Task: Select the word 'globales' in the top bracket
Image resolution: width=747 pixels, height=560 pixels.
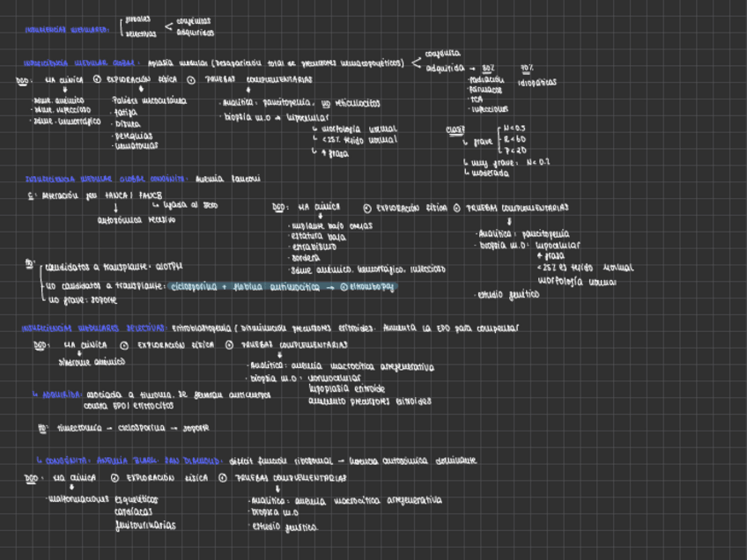Action: pos(137,18)
